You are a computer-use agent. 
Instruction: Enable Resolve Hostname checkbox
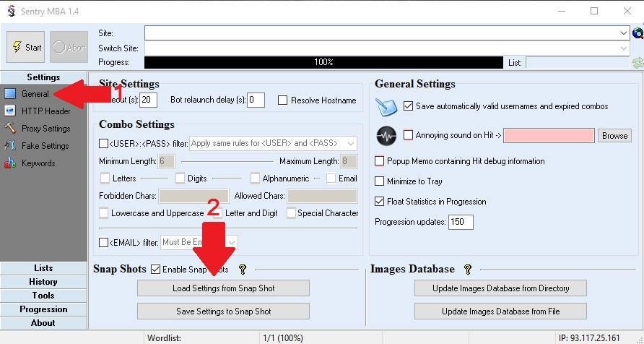(282, 100)
